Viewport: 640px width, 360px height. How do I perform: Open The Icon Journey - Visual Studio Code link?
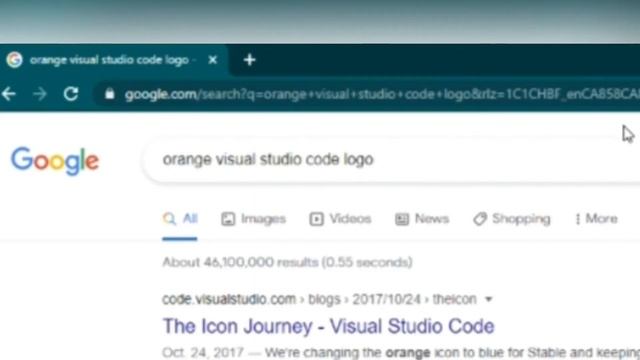[x=329, y=327]
